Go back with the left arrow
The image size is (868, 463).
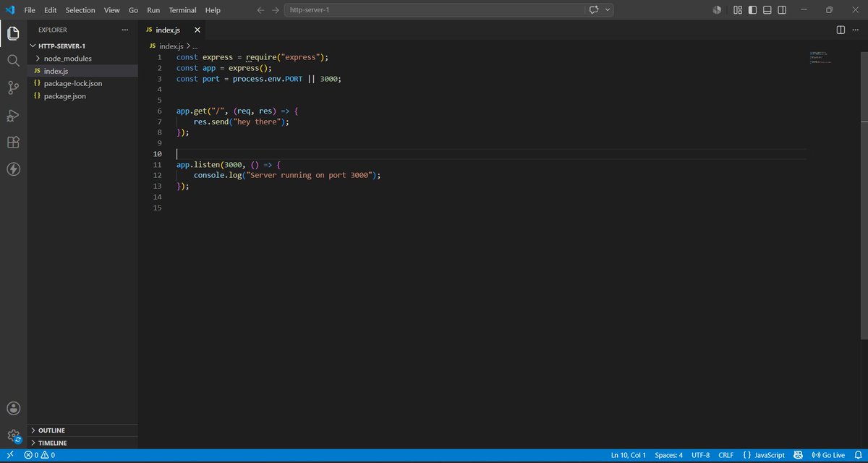click(260, 10)
